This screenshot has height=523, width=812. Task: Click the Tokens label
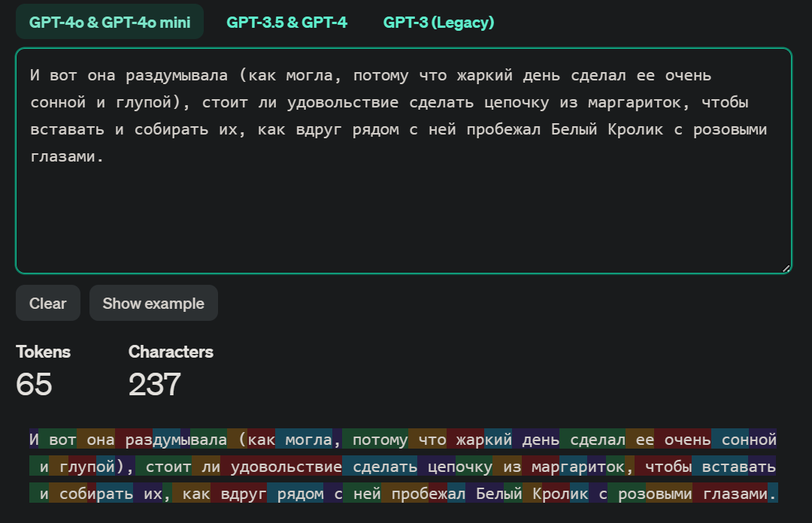click(x=43, y=352)
